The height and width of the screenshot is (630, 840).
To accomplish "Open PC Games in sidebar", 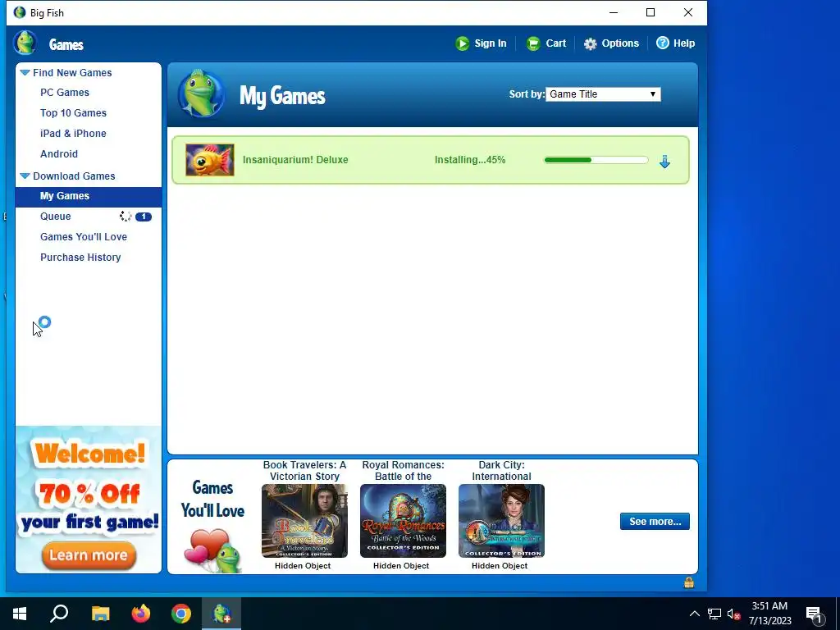I will (x=65, y=93).
